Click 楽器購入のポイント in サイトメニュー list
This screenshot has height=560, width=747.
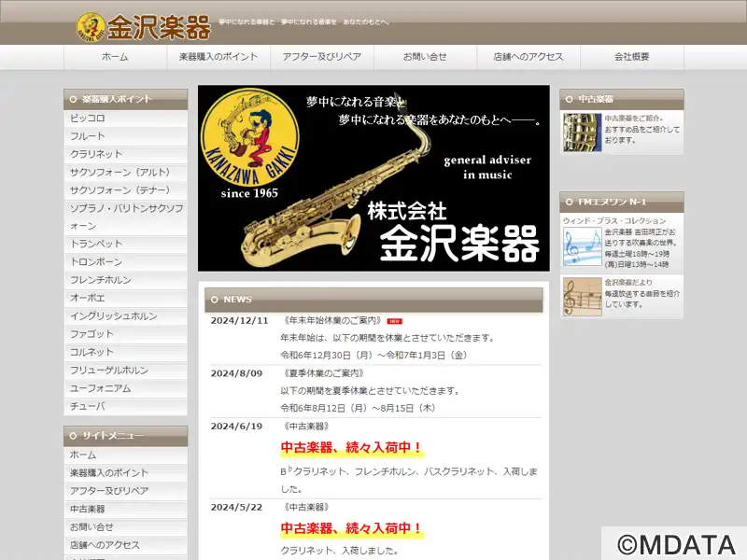[x=126, y=473]
